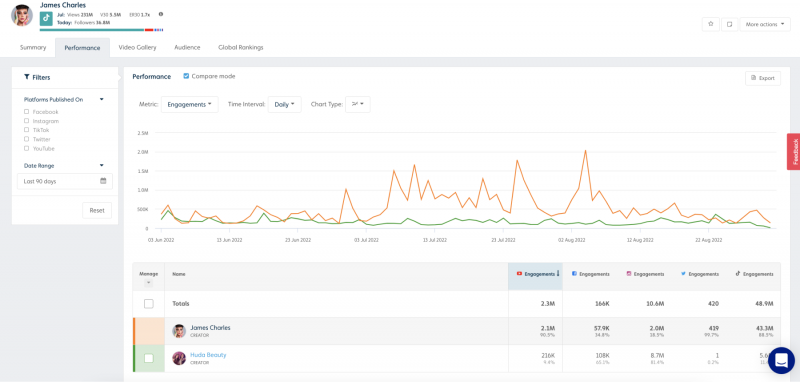Toggle the Compare mode checkbox
Viewport: 800px width, 382px height.
point(186,76)
